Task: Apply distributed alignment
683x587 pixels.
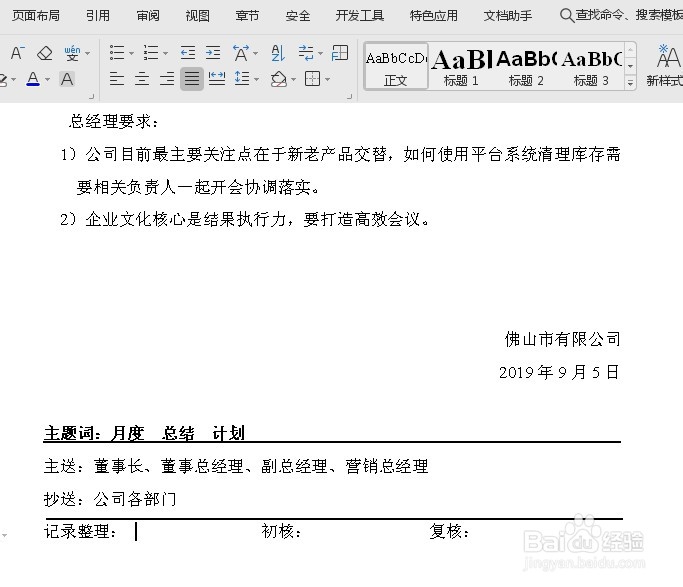Action: point(217,79)
